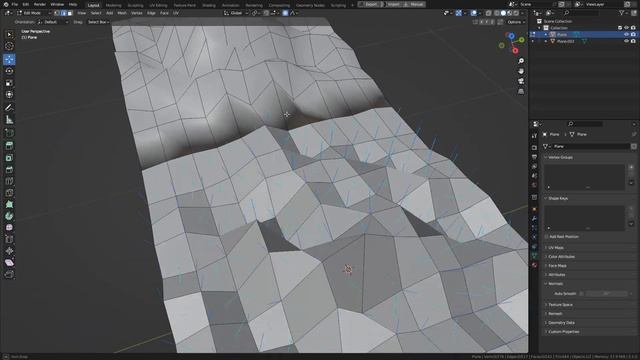The width and height of the screenshot is (640, 360).
Task: Select the Poly Build tool
Action: coord(9,204)
